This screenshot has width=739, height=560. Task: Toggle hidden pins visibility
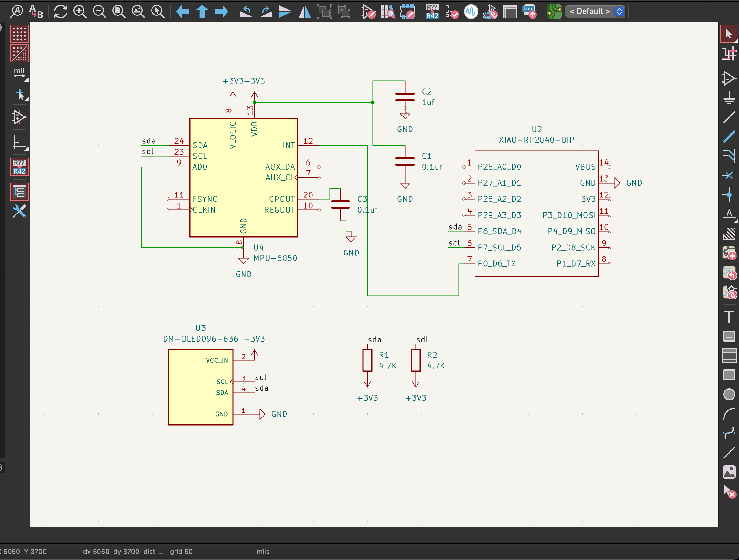point(19,117)
